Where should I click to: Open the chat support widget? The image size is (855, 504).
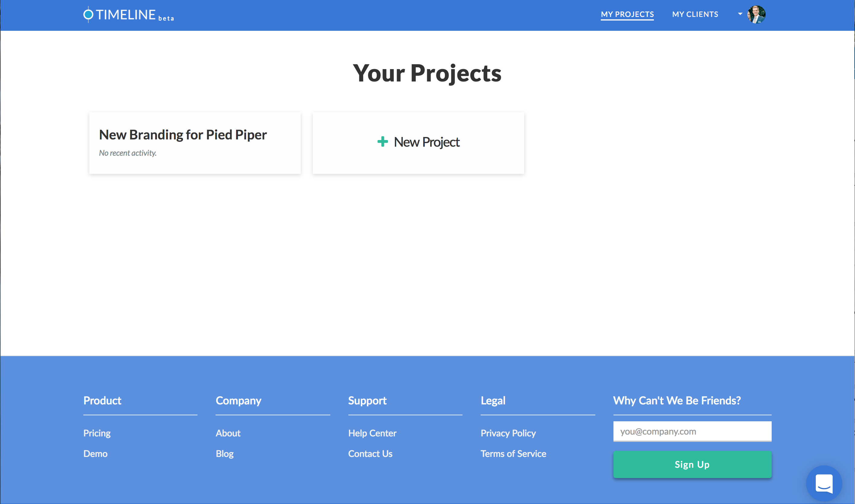tap(824, 483)
